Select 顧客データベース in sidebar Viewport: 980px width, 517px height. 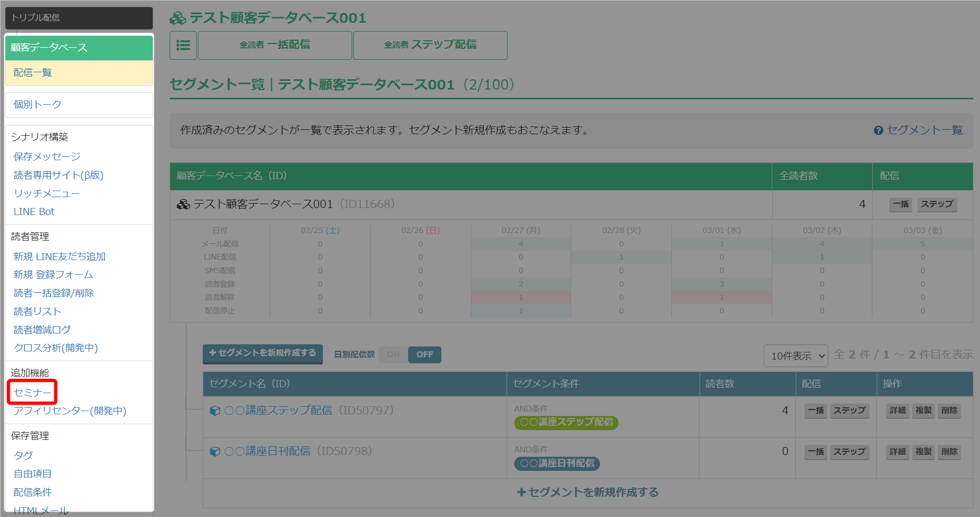click(79, 47)
